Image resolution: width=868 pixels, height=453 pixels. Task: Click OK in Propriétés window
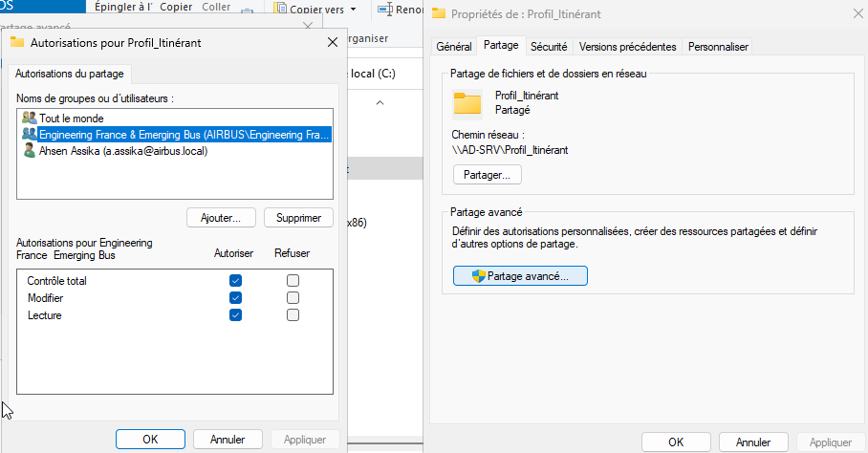[x=676, y=442]
